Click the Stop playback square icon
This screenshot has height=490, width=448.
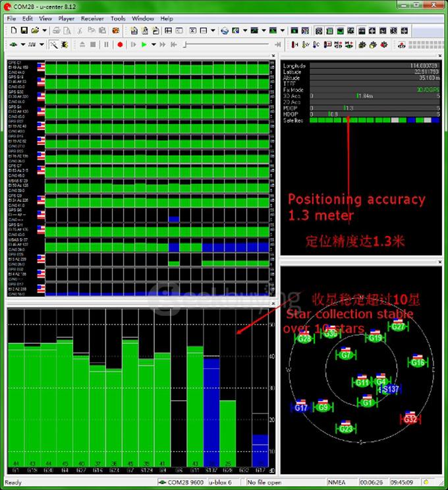[x=94, y=44]
